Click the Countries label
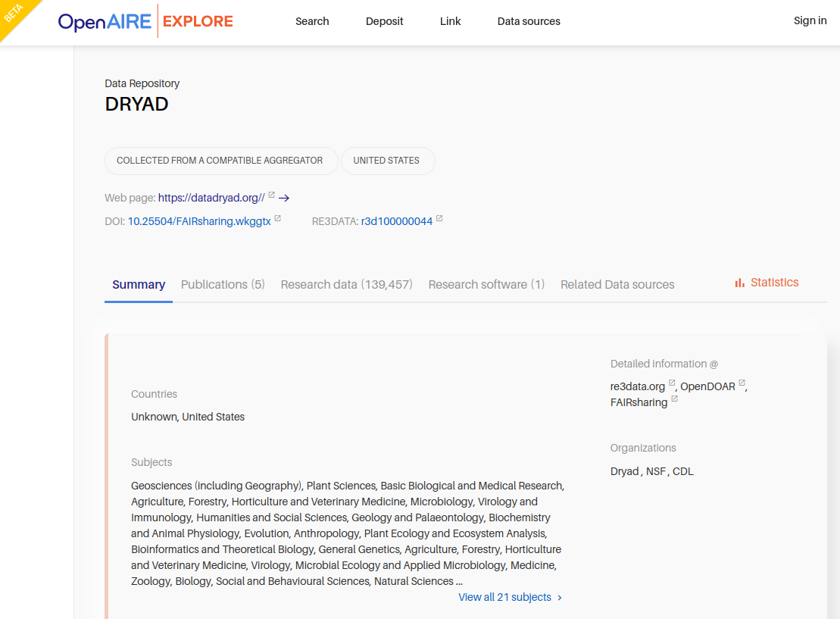Screen dimensions: 840x619 (154, 394)
